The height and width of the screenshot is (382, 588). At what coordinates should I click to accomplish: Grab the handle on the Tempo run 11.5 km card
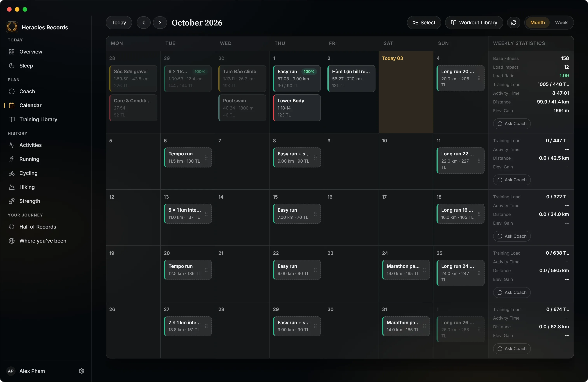[206, 157]
